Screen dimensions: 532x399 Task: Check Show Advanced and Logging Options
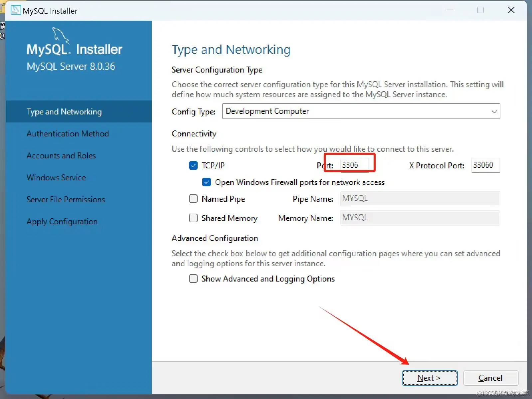point(193,279)
